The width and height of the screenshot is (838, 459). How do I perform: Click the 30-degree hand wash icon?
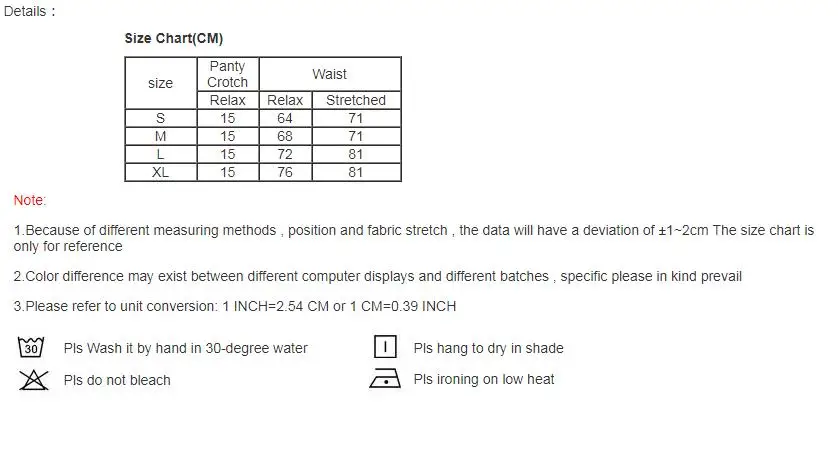coord(31,347)
